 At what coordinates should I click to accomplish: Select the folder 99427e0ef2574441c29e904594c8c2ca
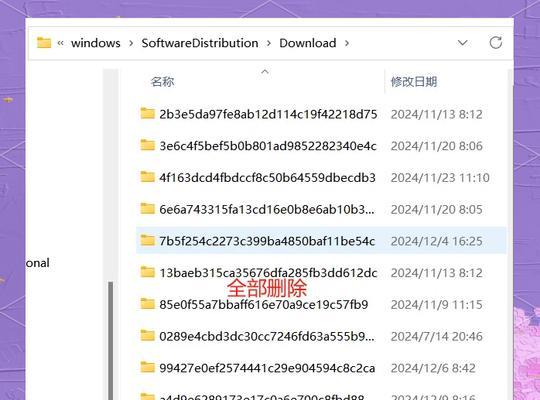pos(321,368)
